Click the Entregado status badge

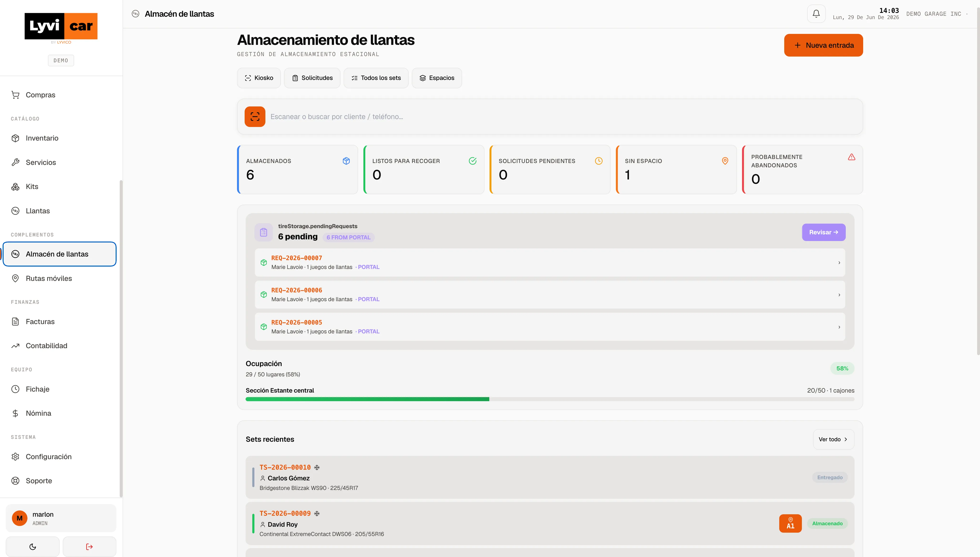830,477
